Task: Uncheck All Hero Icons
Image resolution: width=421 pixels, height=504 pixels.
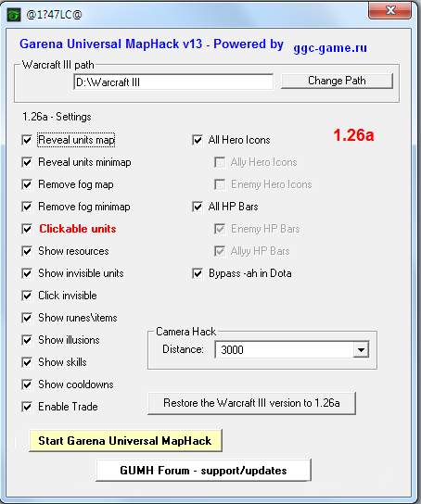Action: coord(198,140)
